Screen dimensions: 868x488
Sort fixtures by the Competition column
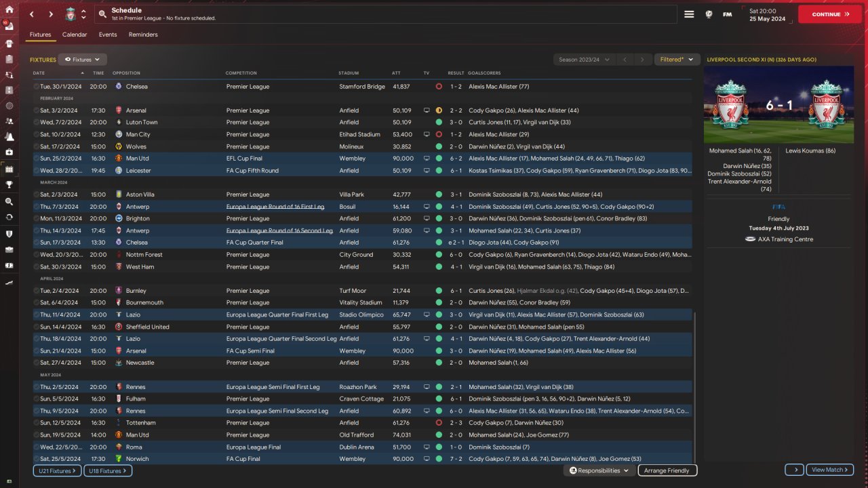[241, 73]
